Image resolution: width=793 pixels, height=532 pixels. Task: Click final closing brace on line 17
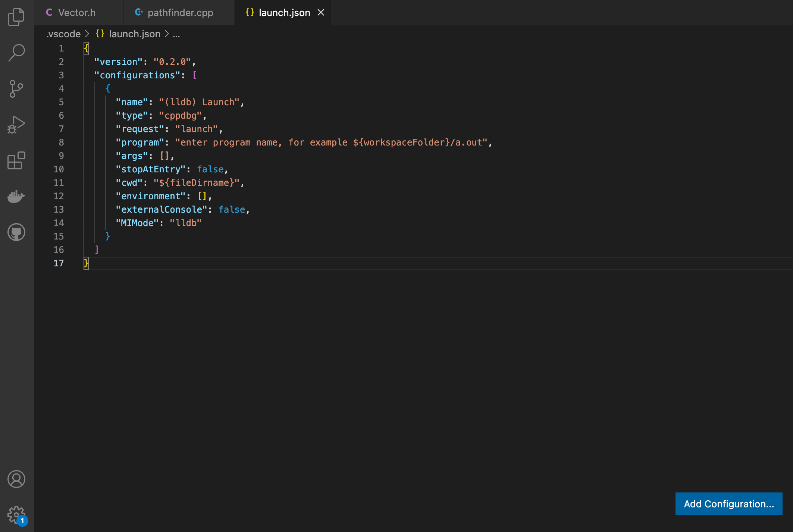click(86, 263)
